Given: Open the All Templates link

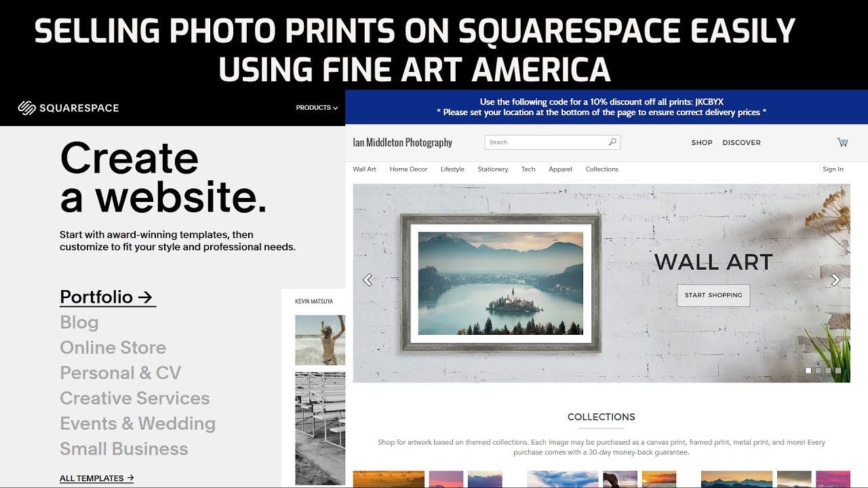Looking at the screenshot, I should [97, 479].
